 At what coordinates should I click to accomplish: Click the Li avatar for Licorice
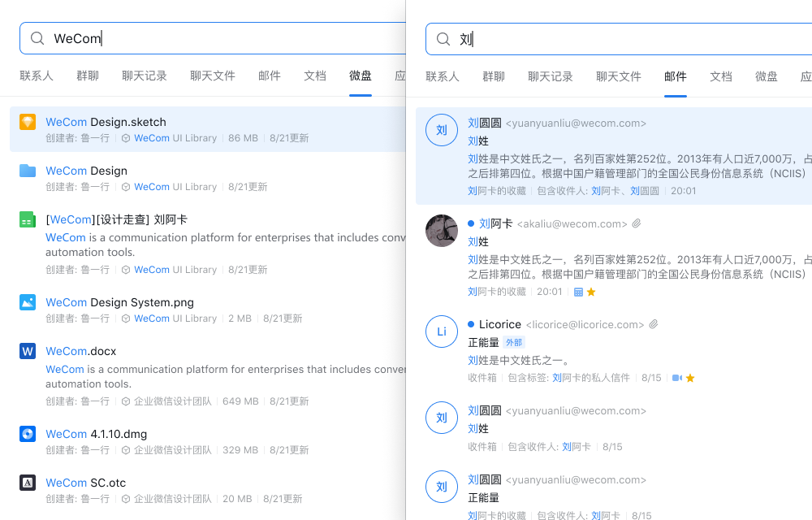point(442,331)
